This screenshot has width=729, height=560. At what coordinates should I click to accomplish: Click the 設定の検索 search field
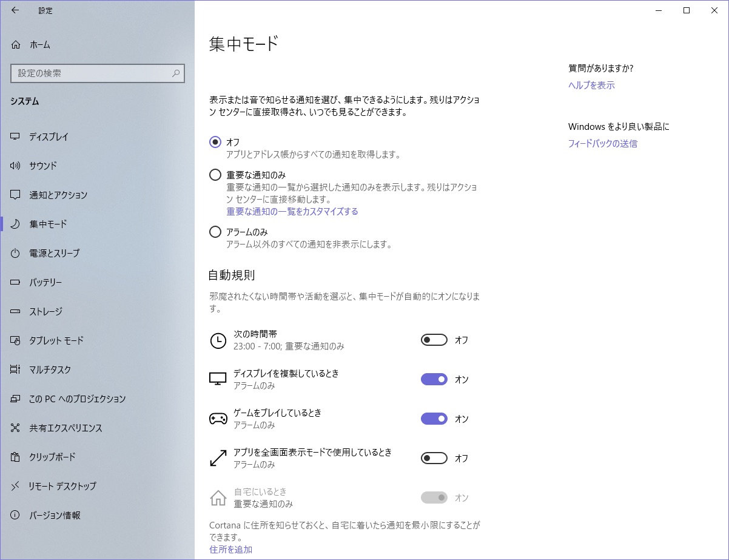click(x=98, y=73)
